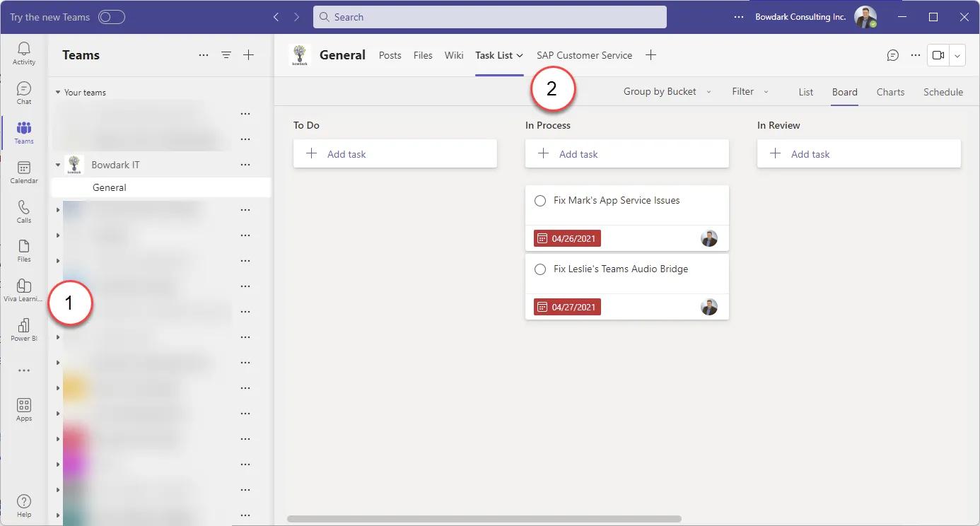Click the assignee avatar on Fix Mark's card

(x=709, y=239)
